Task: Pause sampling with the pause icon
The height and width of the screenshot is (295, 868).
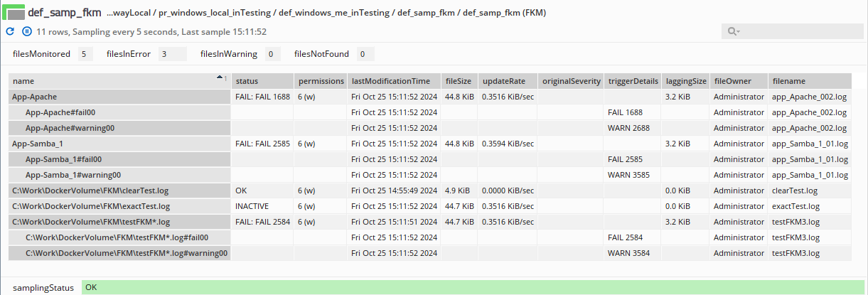Action: point(26,31)
